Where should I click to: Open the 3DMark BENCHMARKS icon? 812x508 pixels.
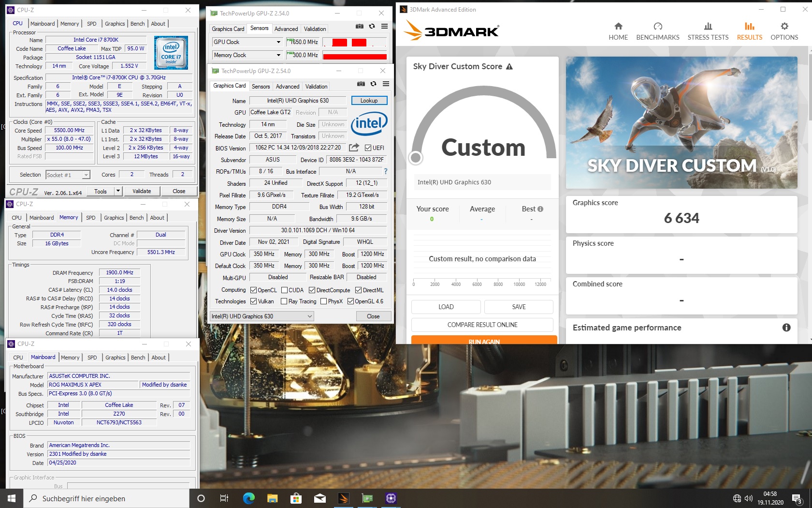(658, 26)
